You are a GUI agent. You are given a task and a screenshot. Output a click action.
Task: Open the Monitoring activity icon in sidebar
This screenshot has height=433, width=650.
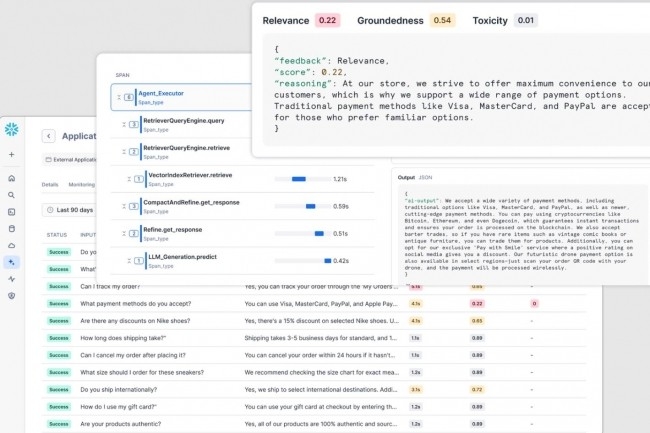[12, 279]
